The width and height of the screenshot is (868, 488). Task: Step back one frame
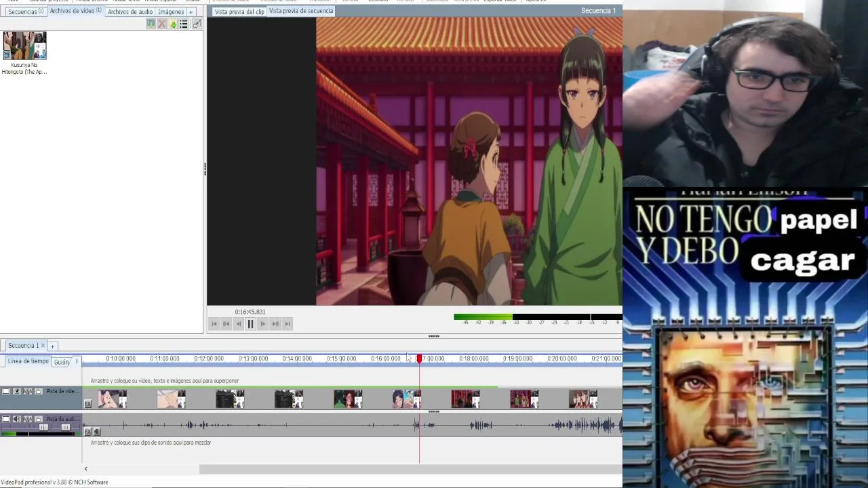pos(238,324)
